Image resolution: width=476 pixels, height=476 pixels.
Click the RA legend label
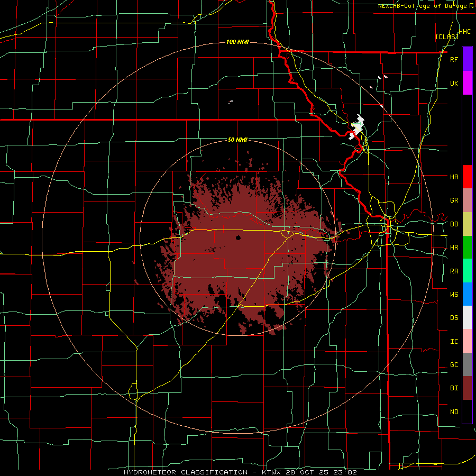click(454, 271)
